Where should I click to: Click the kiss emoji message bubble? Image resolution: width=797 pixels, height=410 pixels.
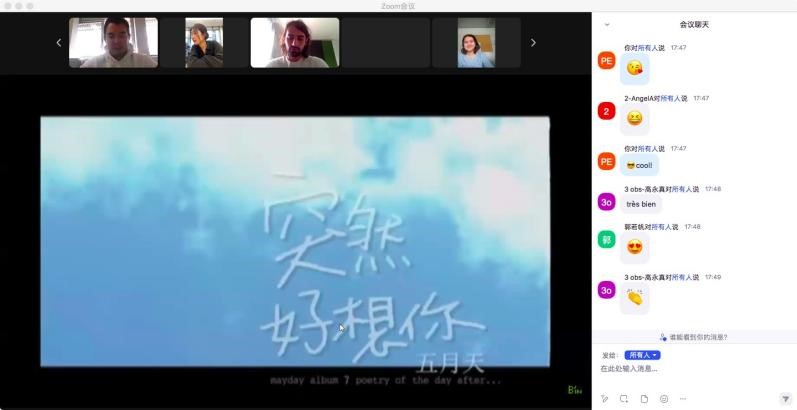[635, 68]
